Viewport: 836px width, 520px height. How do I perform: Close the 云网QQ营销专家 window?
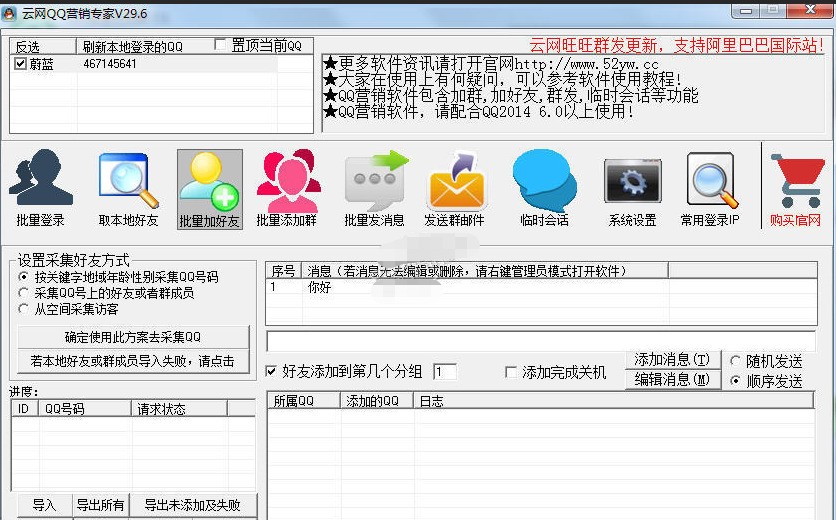click(810, 11)
